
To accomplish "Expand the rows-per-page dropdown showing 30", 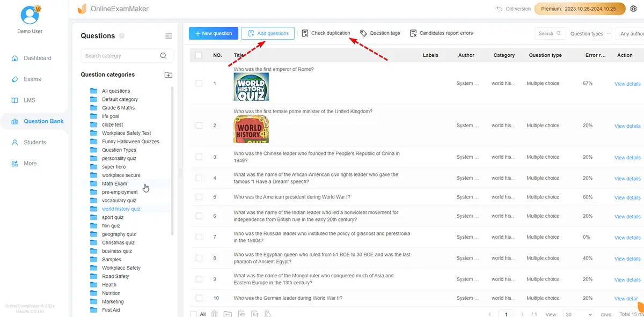I will [x=579, y=314].
